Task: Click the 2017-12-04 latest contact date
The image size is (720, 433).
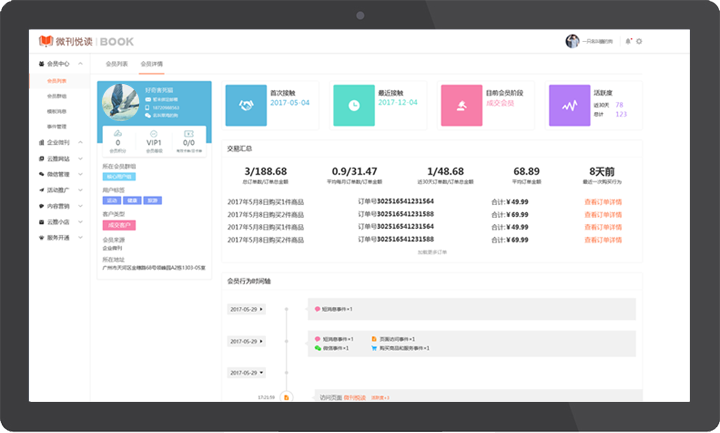Action: (x=398, y=102)
